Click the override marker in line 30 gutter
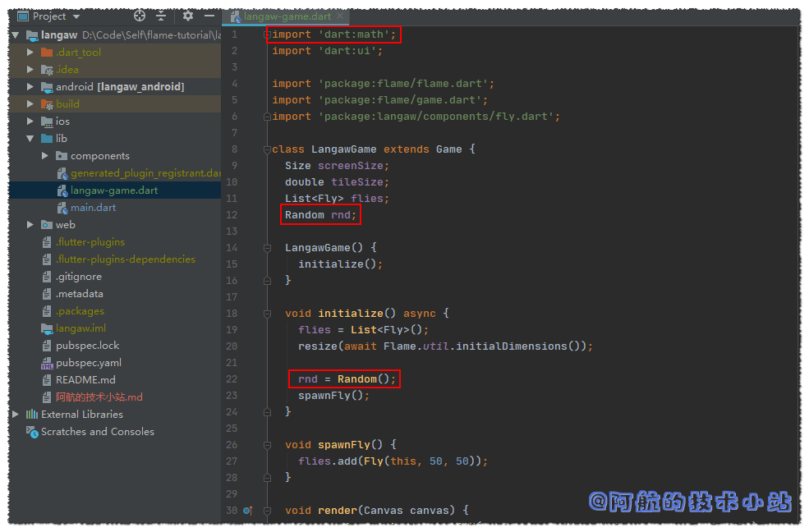Image resolution: width=809 pixels, height=532 pixels. coord(247,511)
